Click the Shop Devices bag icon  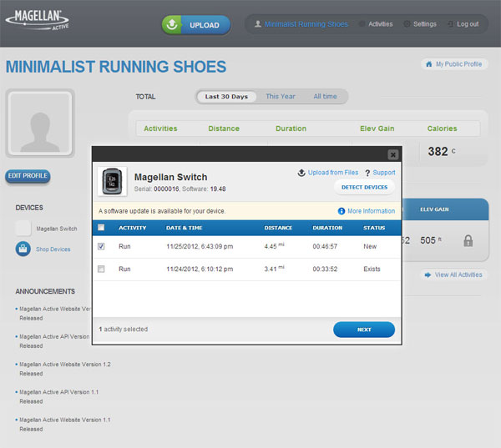(x=23, y=249)
